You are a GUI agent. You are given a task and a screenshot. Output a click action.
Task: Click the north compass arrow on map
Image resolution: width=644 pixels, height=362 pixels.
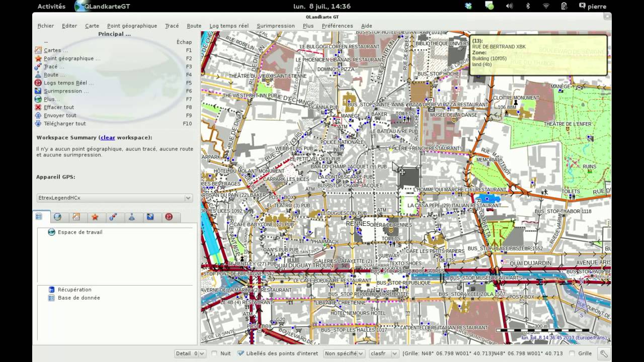pos(582,302)
